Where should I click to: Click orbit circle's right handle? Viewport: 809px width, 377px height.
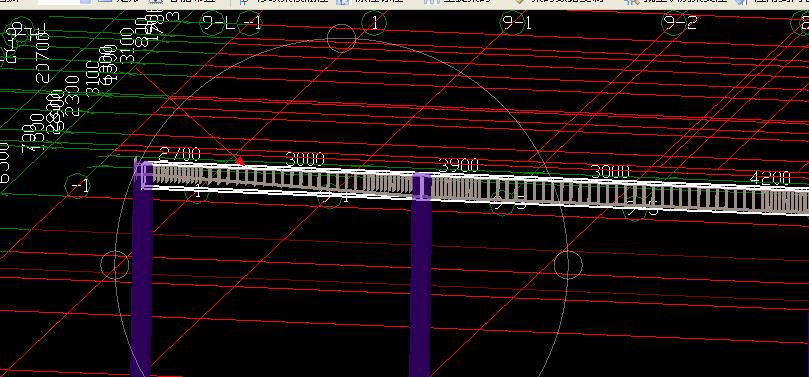point(568,265)
